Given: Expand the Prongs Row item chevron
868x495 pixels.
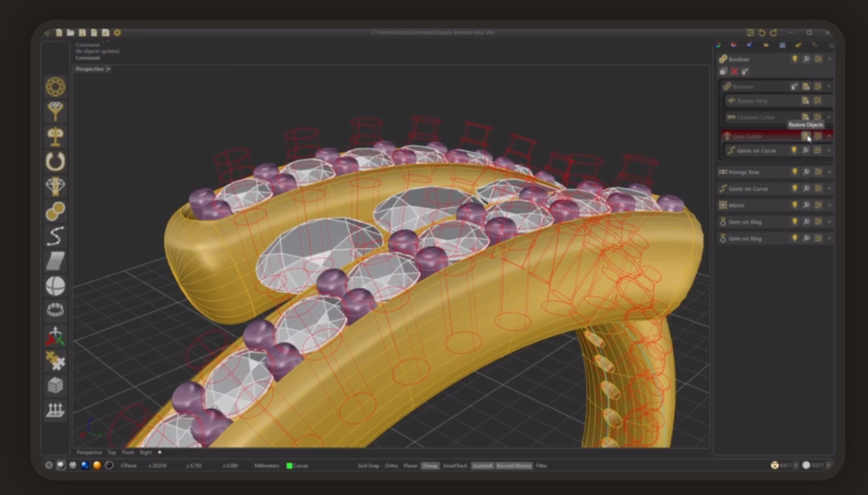Looking at the screenshot, I should [829, 172].
